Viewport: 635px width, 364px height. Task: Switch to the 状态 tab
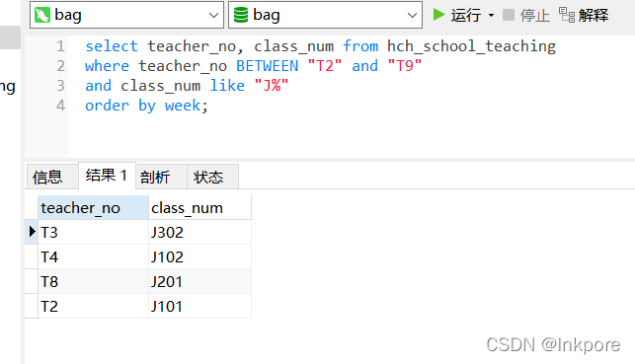click(212, 177)
